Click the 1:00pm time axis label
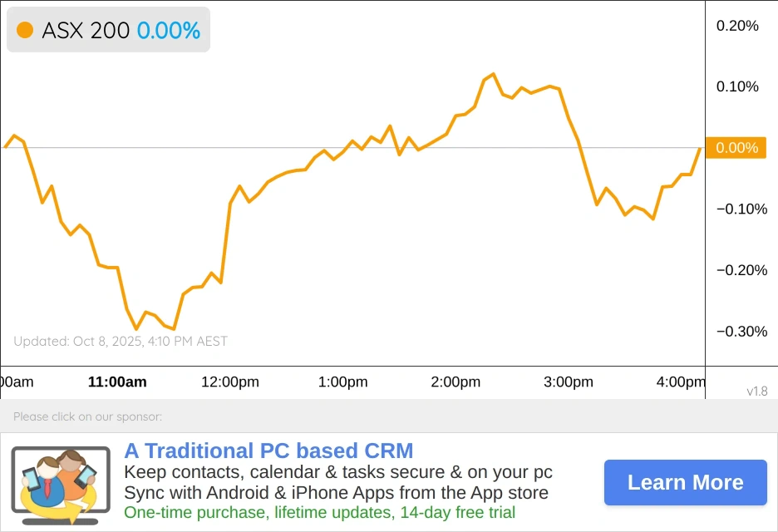 [343, 382]
